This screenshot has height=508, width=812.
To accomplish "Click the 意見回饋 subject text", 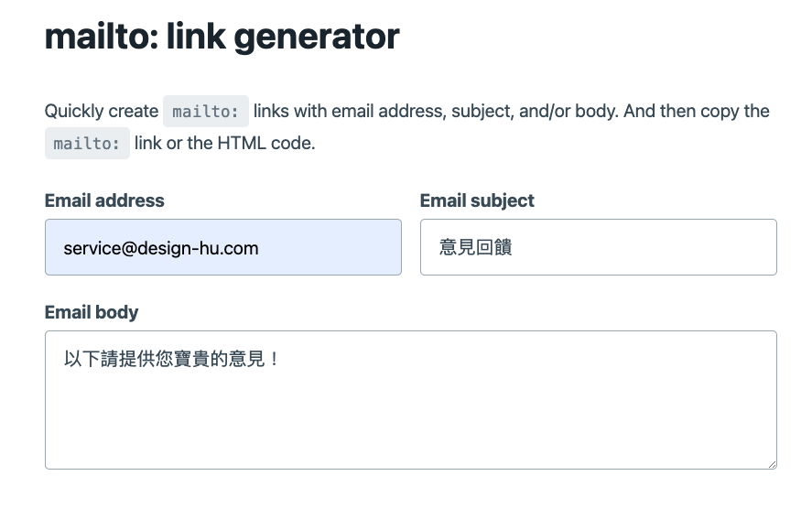I will [475, 248].
